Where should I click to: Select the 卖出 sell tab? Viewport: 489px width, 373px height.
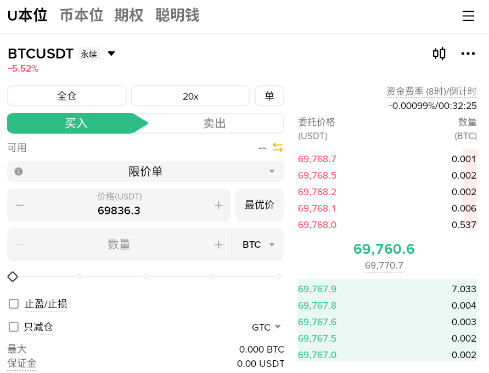pyautogui.click(x=215, y=123)
